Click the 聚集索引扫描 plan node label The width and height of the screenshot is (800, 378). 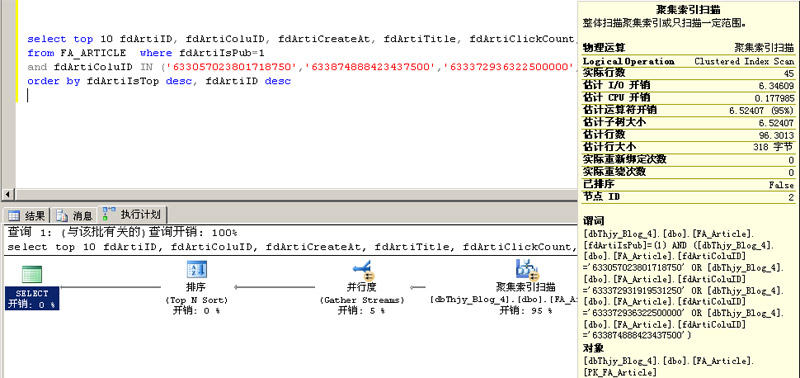point(526,287)
